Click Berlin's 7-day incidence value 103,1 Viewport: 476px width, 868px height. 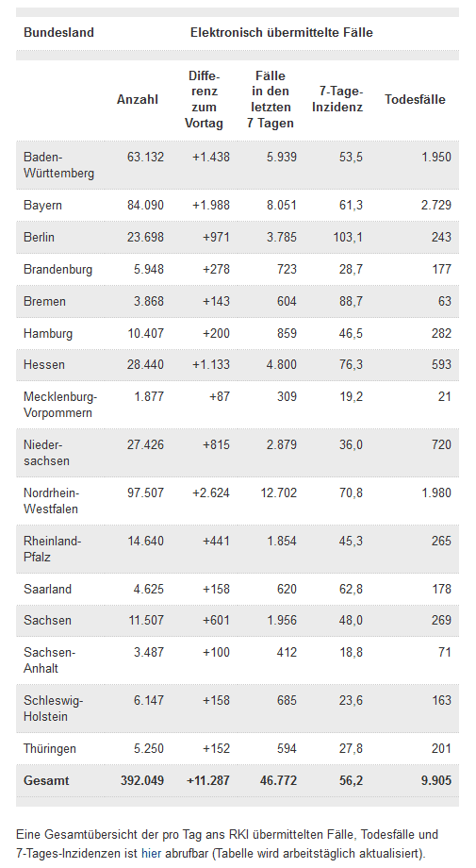(x=349, y=237)
